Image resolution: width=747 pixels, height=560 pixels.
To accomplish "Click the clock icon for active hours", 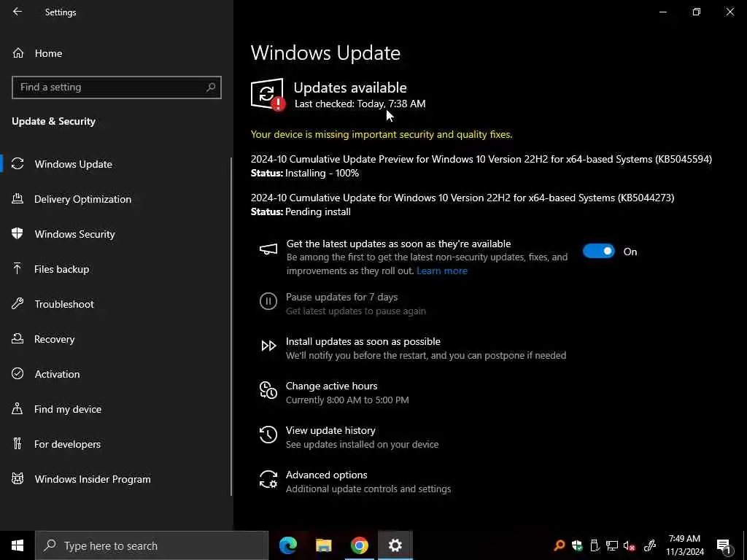I will 268,390.
